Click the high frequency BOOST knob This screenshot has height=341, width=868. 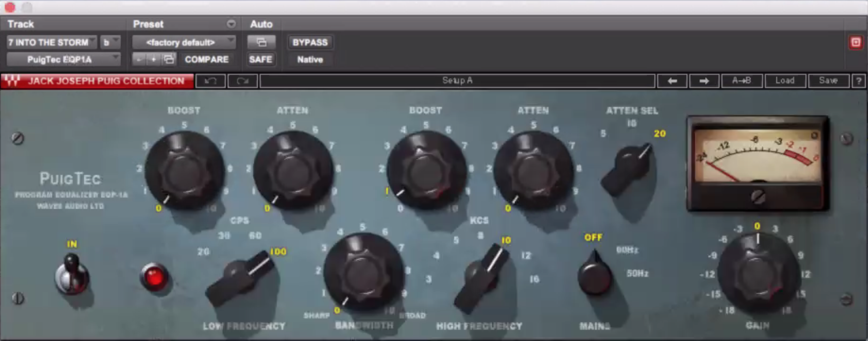pyautogui.click(x=426, y=171)
